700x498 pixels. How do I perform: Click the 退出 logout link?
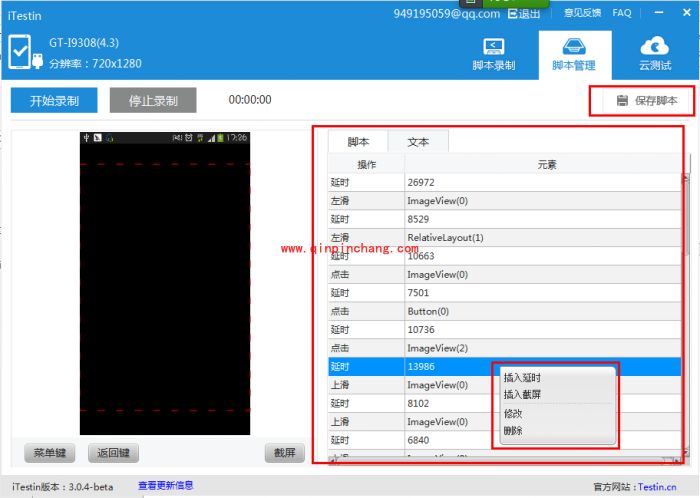tap(529, 14)
